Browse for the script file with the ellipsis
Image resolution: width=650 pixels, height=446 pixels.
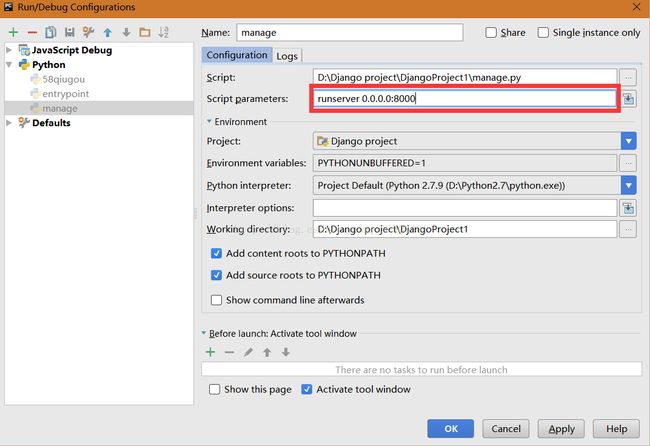coord(628,78)
